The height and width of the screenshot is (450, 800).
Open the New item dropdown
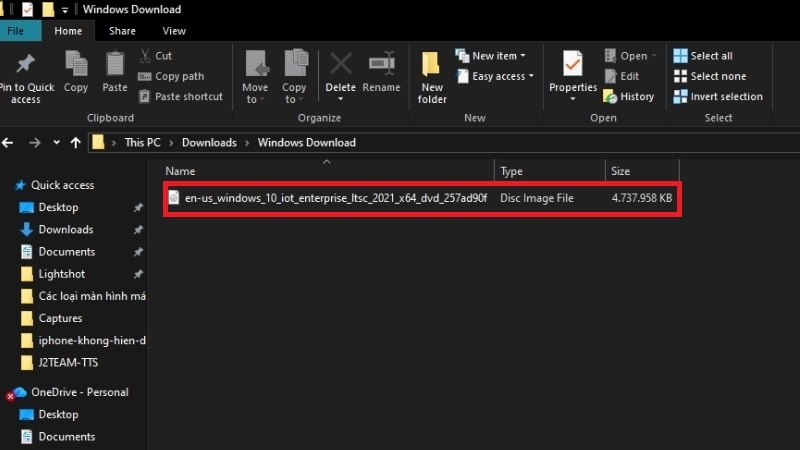pyautogui.click(x=494, y=56)
